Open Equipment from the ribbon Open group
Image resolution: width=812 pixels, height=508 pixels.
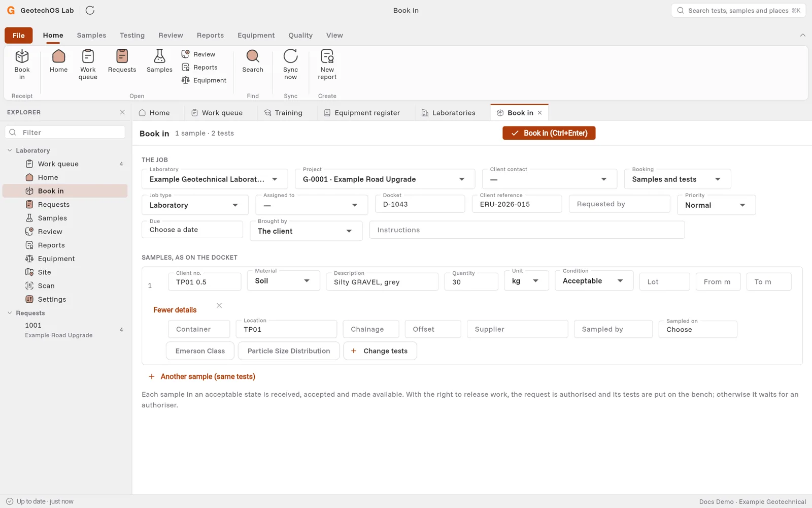click(204, 80)
